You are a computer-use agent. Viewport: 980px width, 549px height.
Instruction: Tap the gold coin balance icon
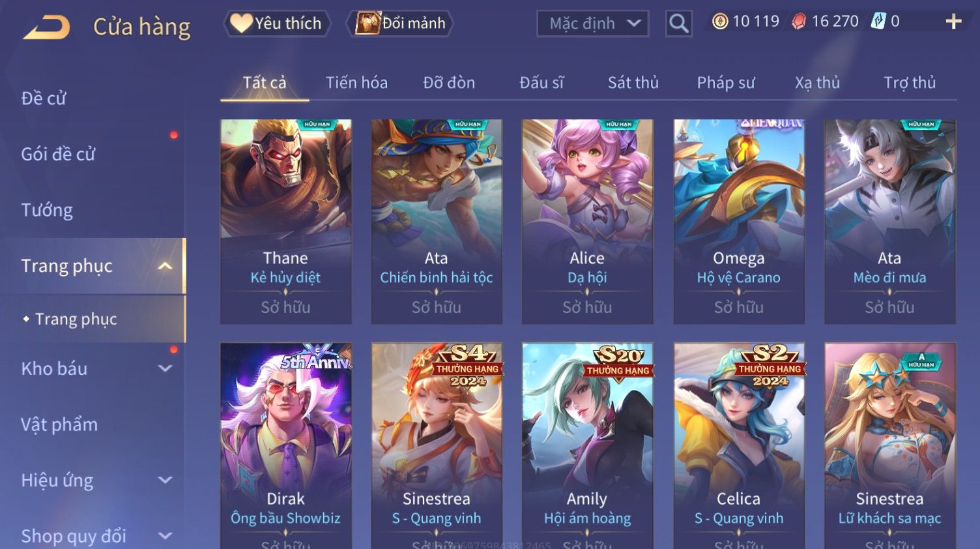tap(720, 22)
